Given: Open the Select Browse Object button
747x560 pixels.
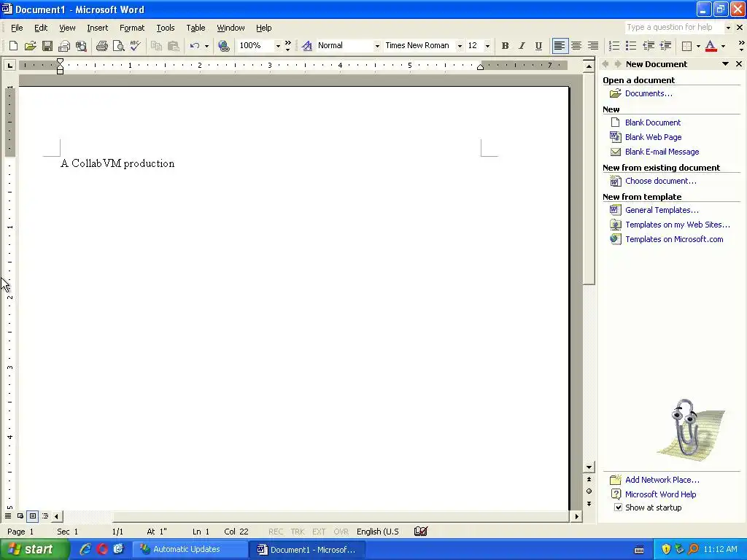Looking at the screenshot, I should (589, 491).
